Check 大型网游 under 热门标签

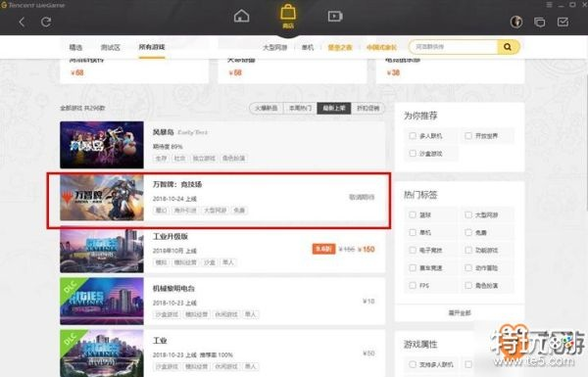(x=468, y=214)
